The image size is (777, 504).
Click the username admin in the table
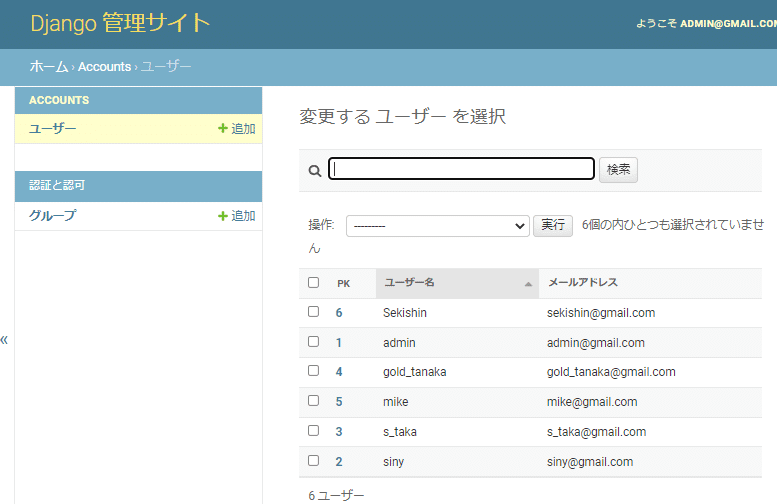click(x=399, y=343)
